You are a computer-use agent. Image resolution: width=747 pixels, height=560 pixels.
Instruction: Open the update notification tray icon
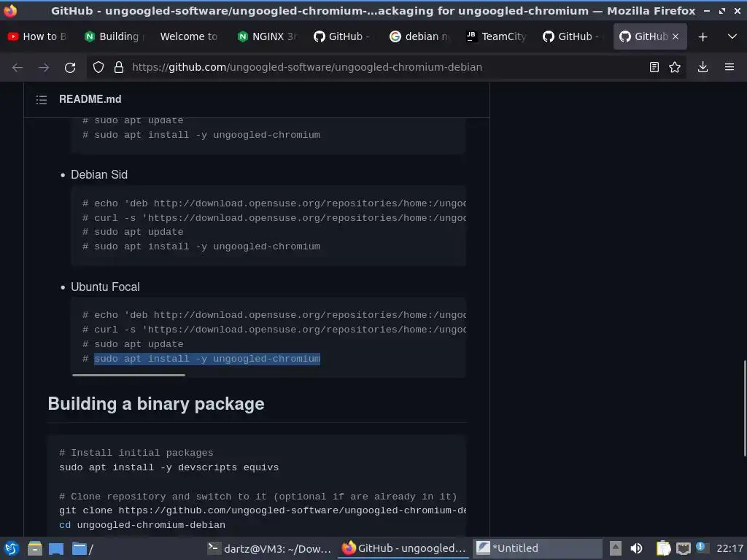(701, 547)
